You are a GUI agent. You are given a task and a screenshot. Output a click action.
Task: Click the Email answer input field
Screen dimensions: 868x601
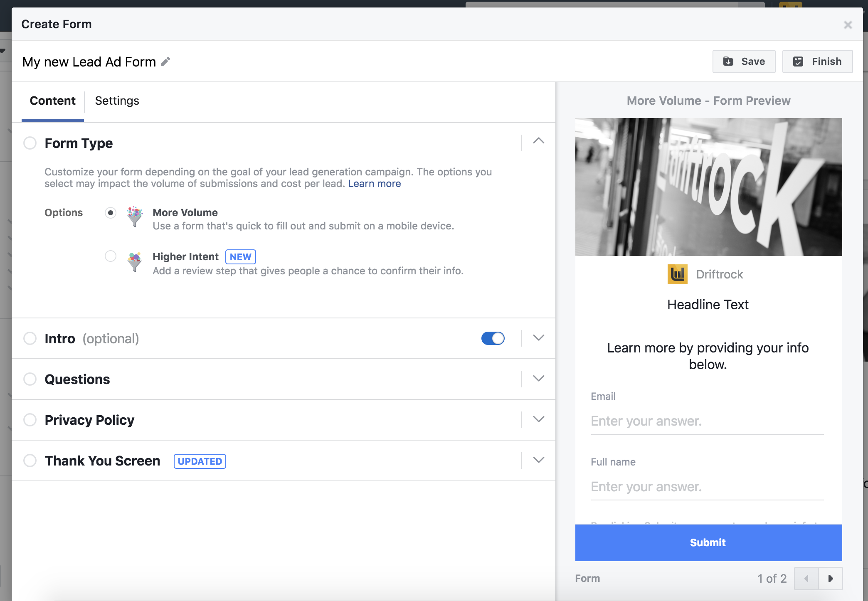point(707,421)
